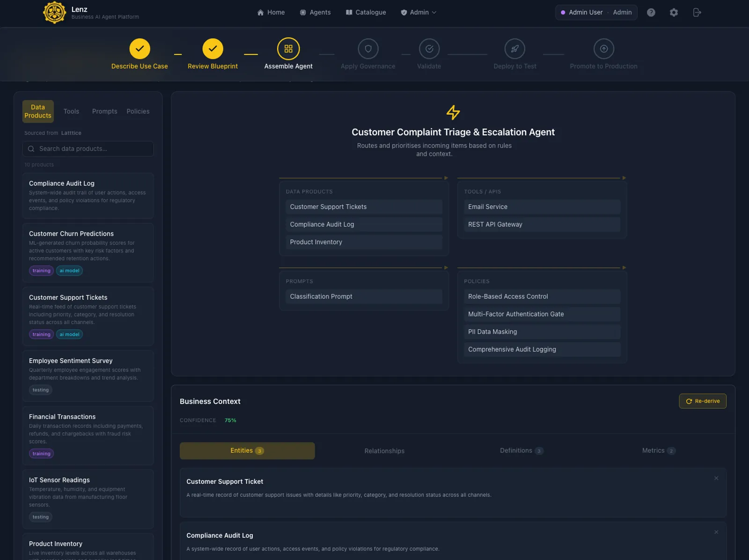749x560 pixels.
Task: Click the ai model tag on Customer Churn Predictions
Action: click(x=69, y=271)
